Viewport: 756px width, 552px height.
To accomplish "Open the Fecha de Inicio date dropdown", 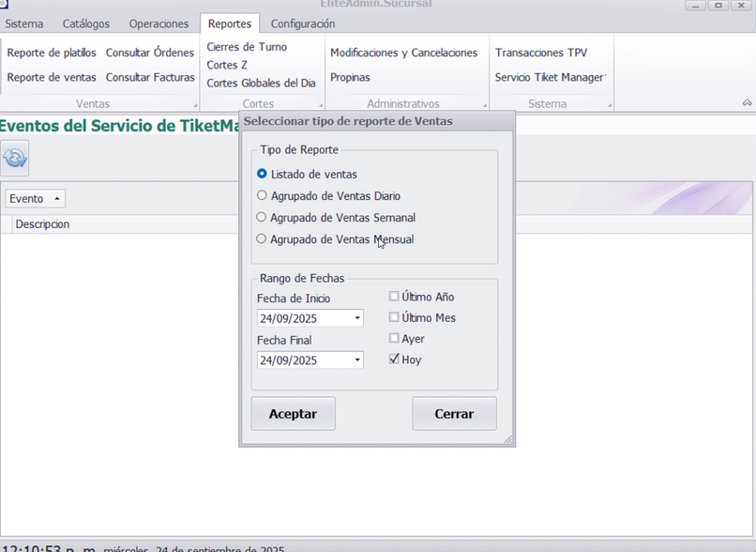I will tap(357, 318).
